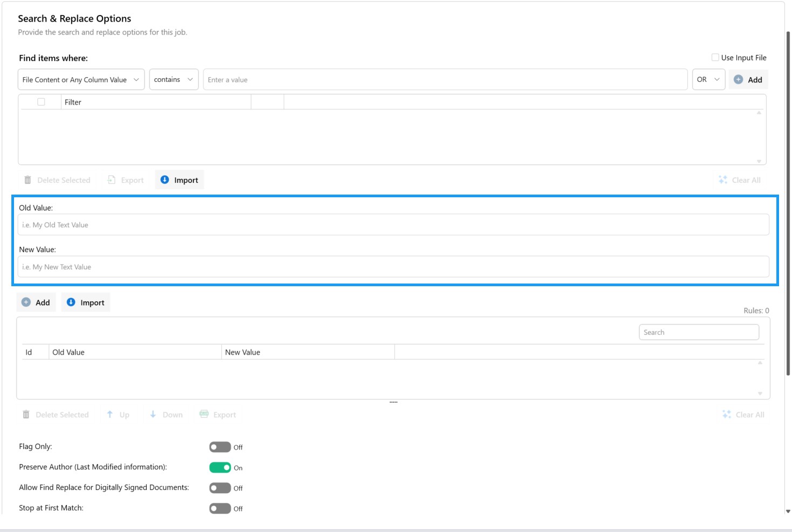Screen dimensions: 792x532
Task: Click the trash icon on the filter Delete Selected
Action: tap(28, 180)
